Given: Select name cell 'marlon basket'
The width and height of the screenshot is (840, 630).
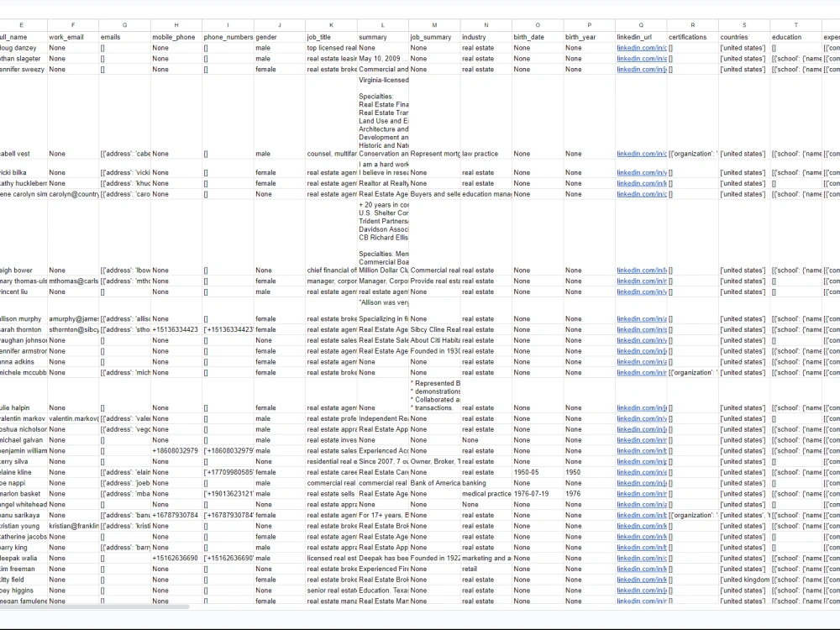Looking at the screenshot, I should point(24,494).
